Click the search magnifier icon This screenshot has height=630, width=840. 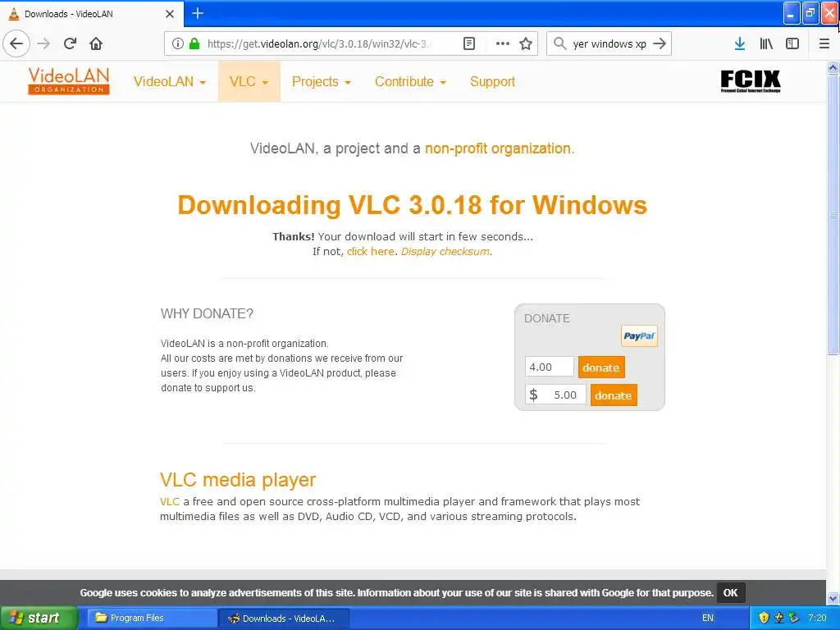click(559, 43)
